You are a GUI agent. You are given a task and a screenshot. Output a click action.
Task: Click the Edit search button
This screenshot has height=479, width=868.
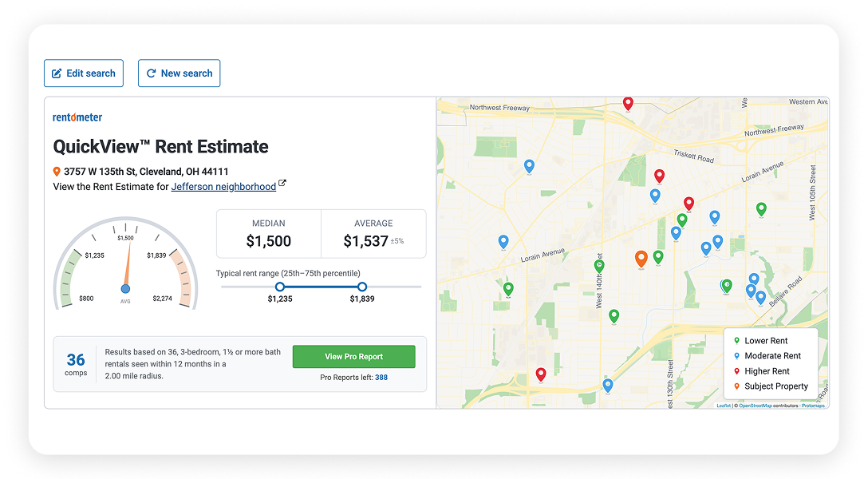84,73
